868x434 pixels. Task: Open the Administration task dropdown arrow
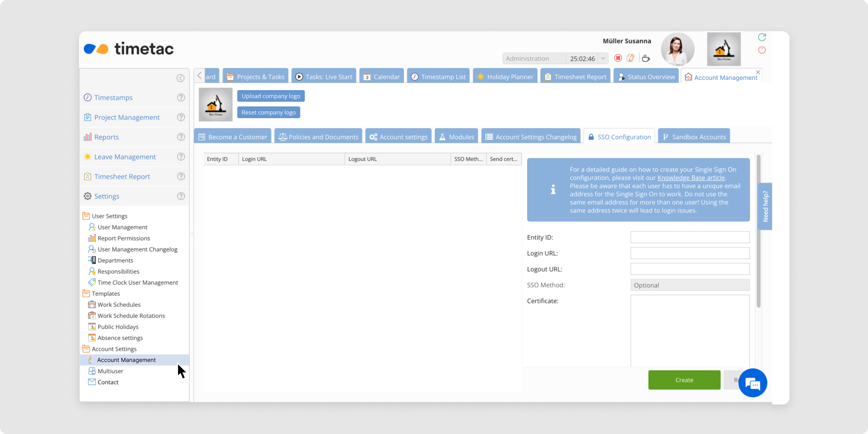[603, 58]
